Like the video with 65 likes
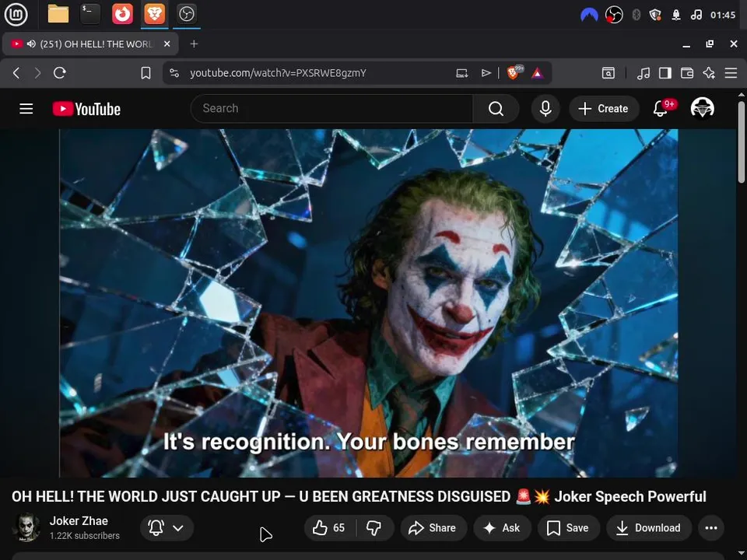Screen dimensions: 747x560 [x=330, y=527]
